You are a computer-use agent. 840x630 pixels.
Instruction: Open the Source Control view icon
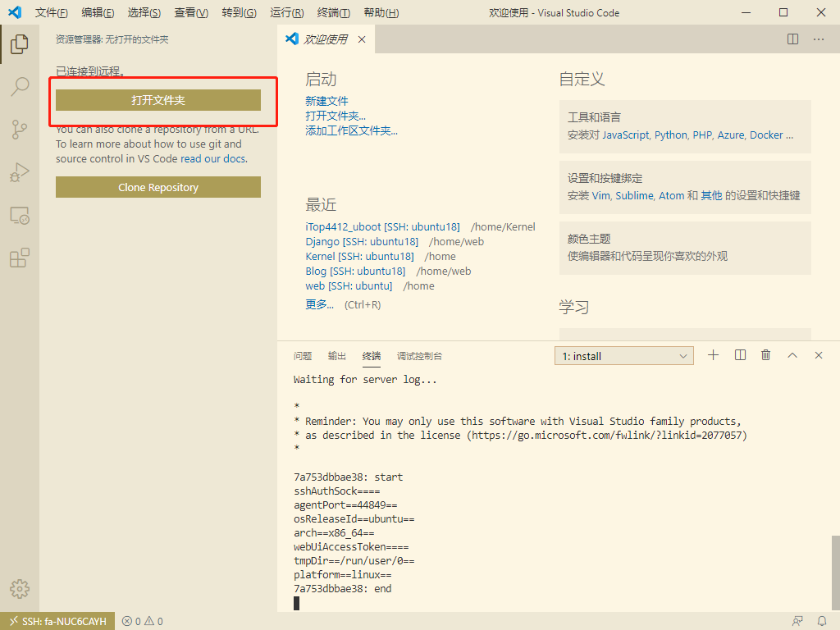[x=20, y=129]
